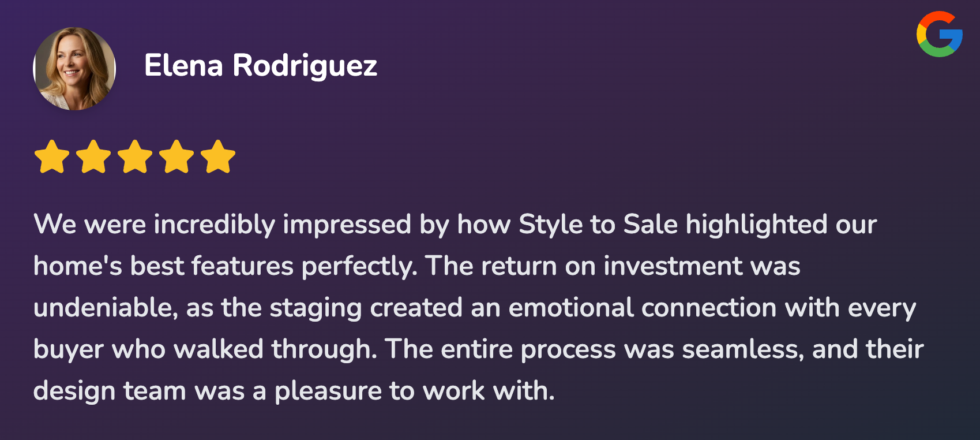Screen dimensions: 980x440
Task: Click the word "seamless" in the review
Action: click(x=741, y=349)
